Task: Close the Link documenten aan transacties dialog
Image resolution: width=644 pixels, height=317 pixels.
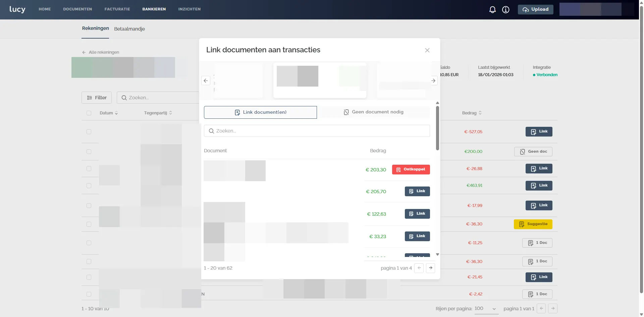Action: [x=427, y=50]
